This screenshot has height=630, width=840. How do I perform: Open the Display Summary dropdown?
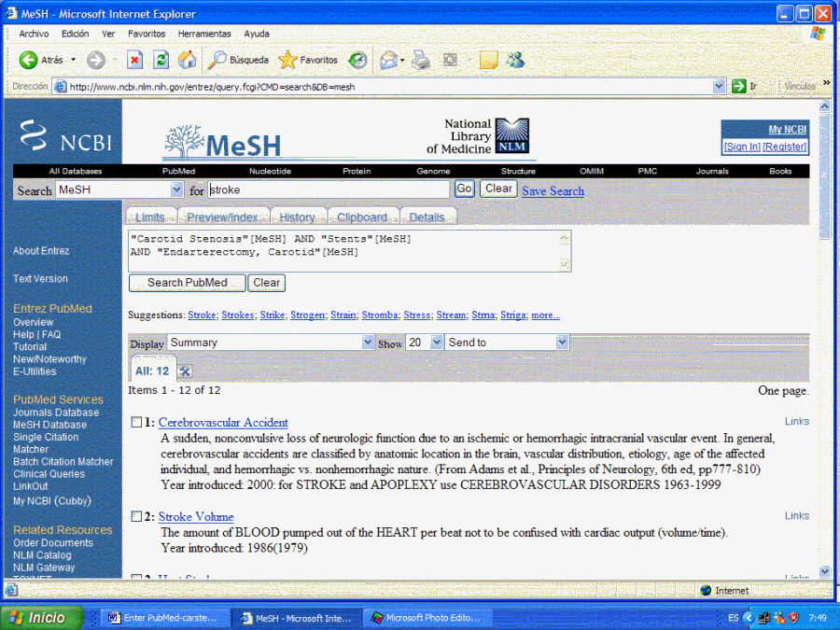(x=367, y=343)
